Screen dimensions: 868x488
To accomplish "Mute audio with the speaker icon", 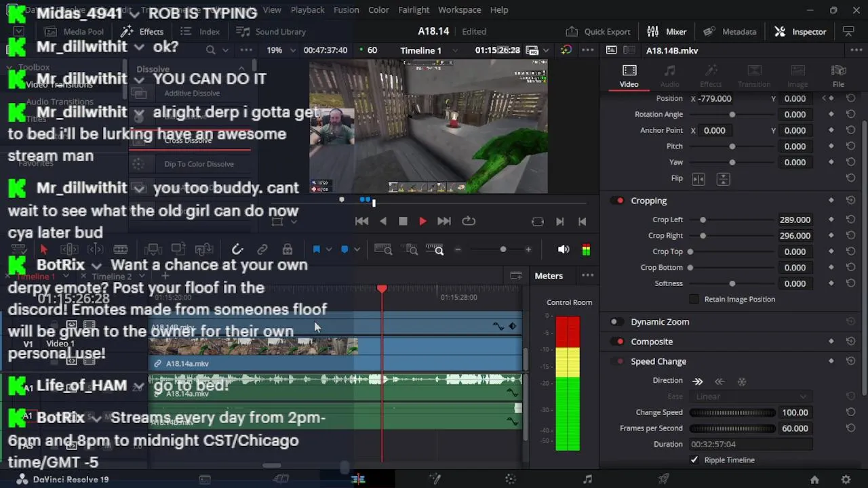I will click(564, 249).
